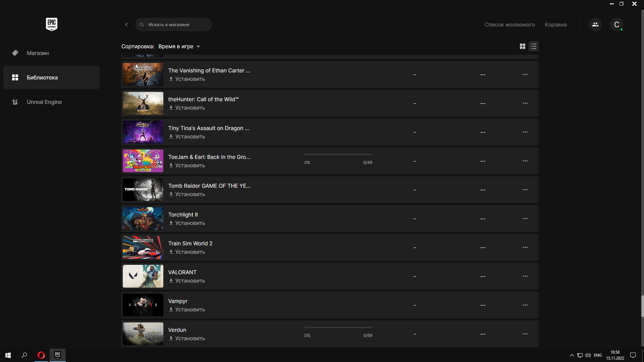
Task: Click the library vertical scrollbar
Action: click(642, 306)
